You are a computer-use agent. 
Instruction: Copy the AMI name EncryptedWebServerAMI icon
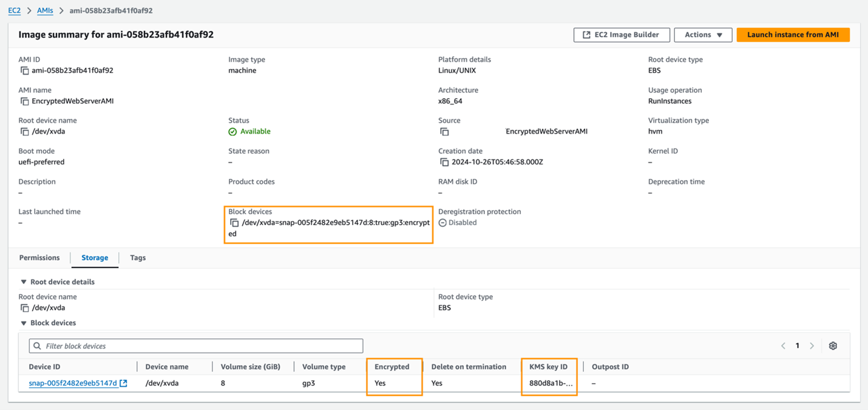24,101
